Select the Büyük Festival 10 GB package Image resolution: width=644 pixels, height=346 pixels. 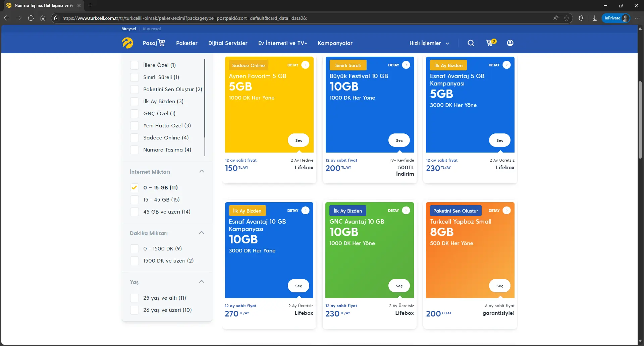point(399,140)
